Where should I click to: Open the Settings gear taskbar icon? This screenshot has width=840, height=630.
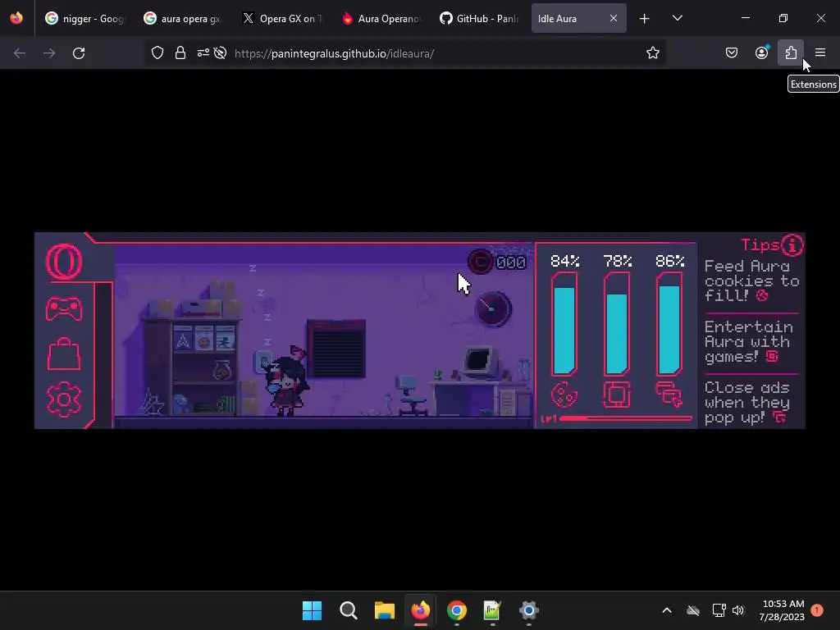tap(529, 610)
